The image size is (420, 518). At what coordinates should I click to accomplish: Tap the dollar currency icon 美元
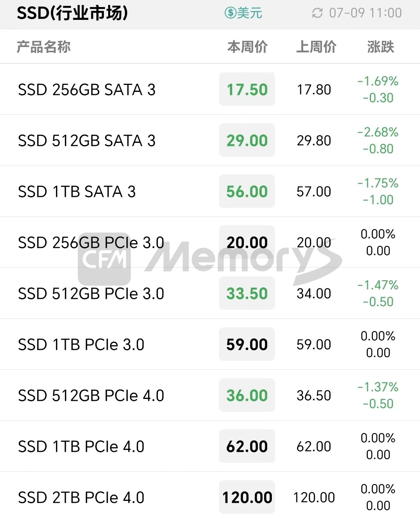click(243, 13)
